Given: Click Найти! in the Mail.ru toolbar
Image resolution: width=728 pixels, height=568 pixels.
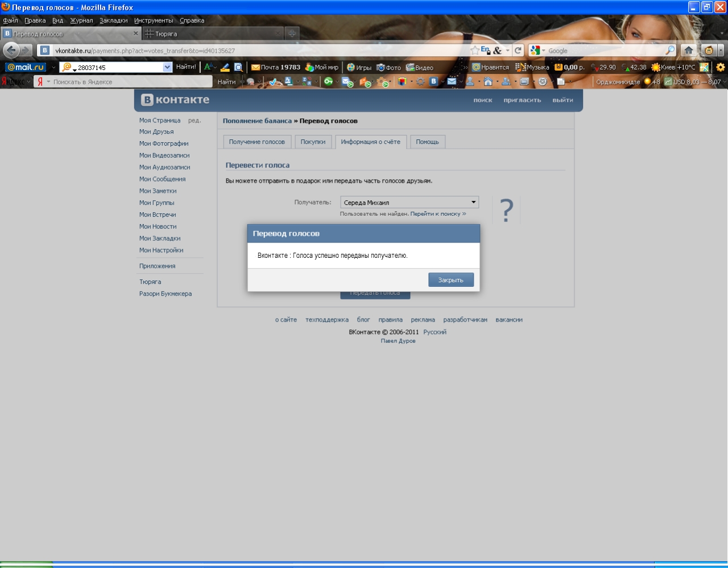Looking at the screenshot, I should pos(186,67).
